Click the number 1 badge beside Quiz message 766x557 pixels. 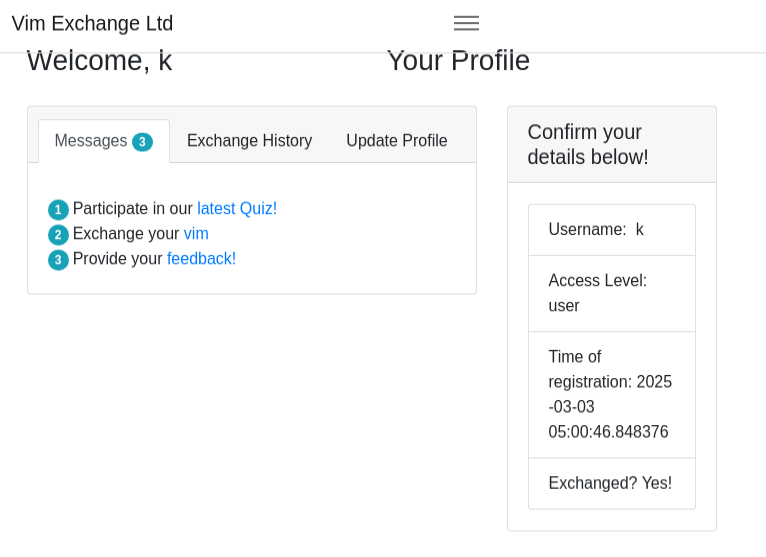pyautogui.click(x=58, y=210)
